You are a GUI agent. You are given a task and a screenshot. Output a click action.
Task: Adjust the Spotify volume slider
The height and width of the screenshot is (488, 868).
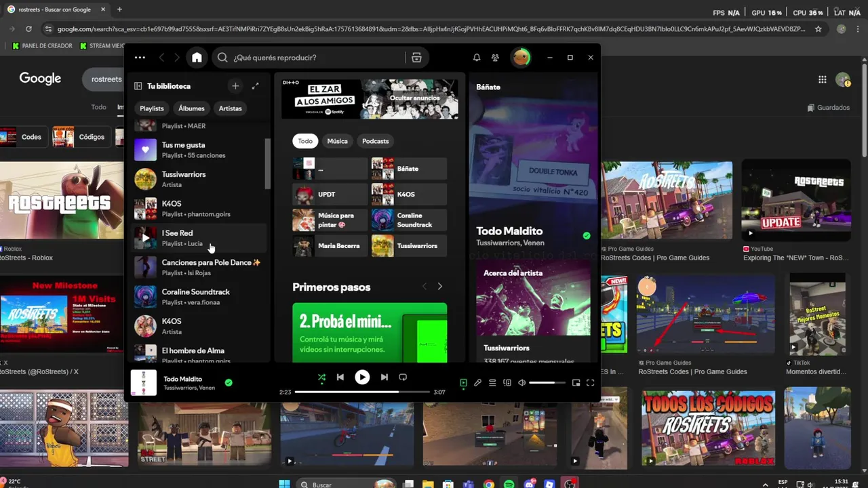[547, 383]
